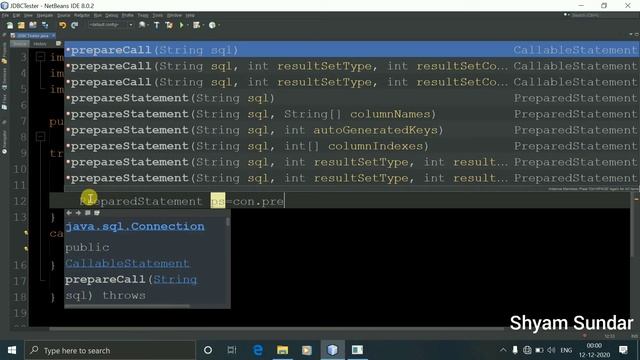Open the Source menu

tap(63, 15)
